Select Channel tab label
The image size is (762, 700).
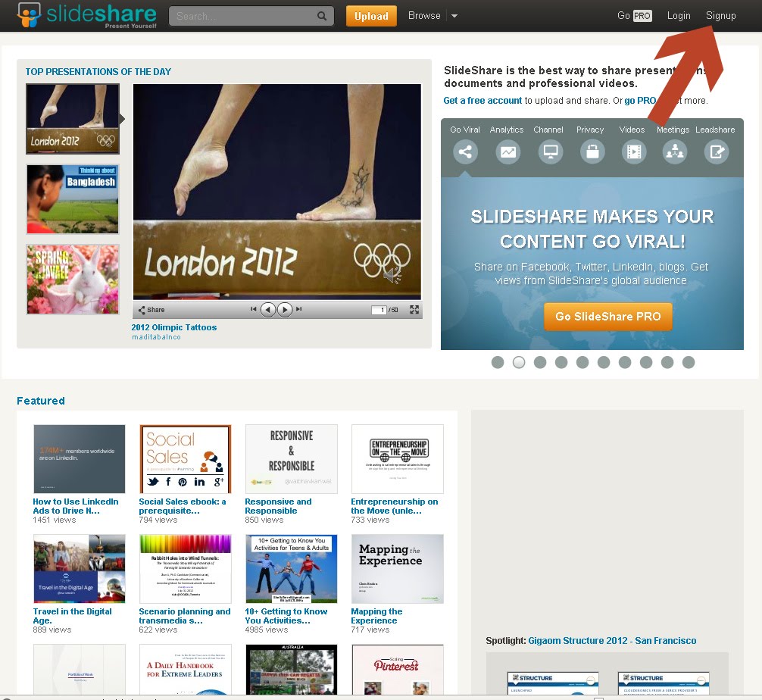point(548,130)
